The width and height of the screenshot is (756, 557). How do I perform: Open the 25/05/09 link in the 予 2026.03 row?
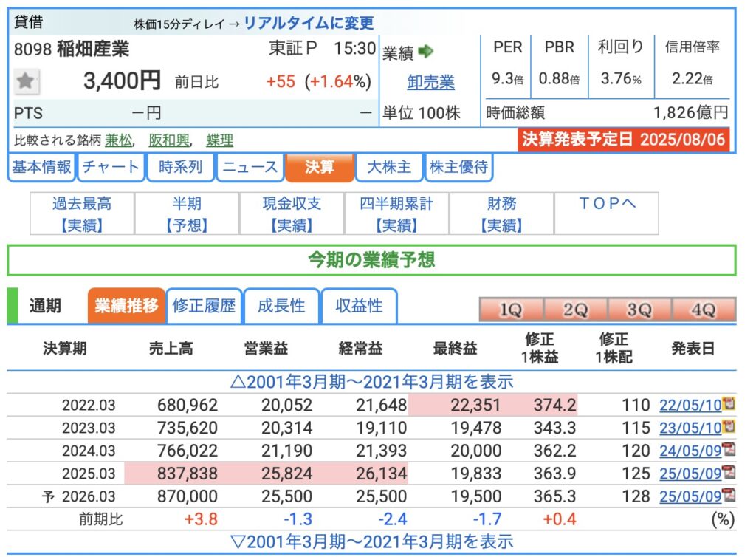tap(690, 496)
